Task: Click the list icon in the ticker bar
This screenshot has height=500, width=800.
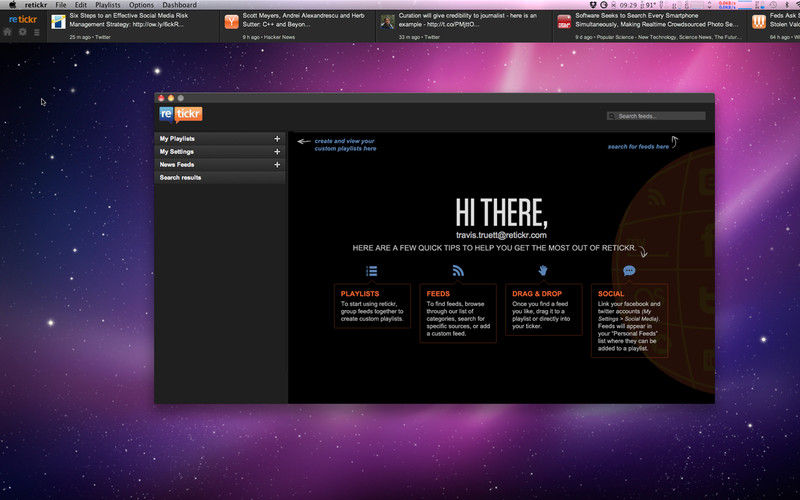Action: [37, 32]
